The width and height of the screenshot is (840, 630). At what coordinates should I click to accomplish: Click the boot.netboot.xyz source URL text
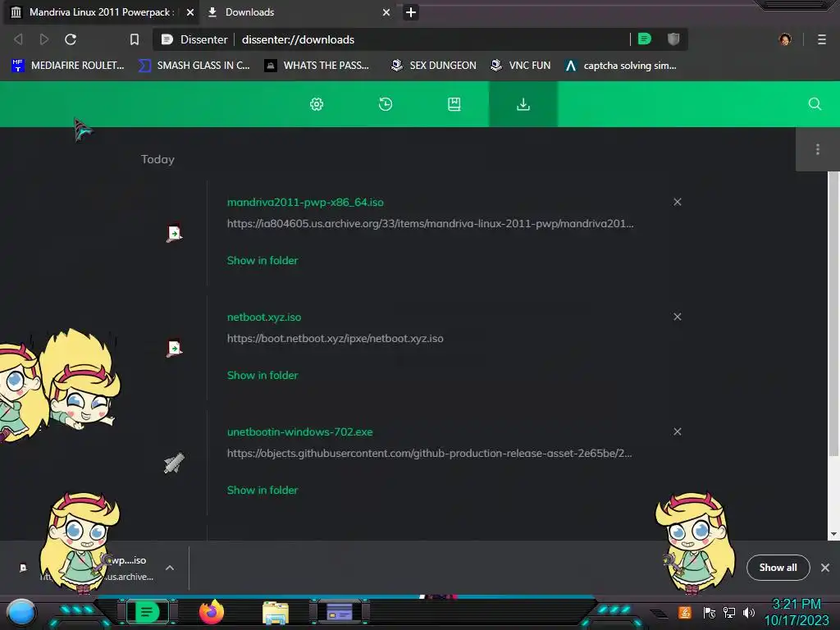(x=336, y=339)
